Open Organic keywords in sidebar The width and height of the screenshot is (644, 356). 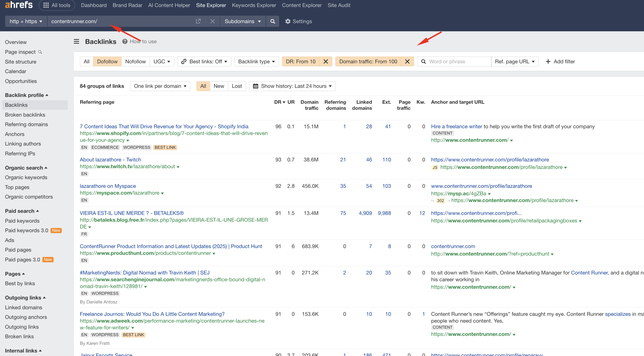point(26,177)
